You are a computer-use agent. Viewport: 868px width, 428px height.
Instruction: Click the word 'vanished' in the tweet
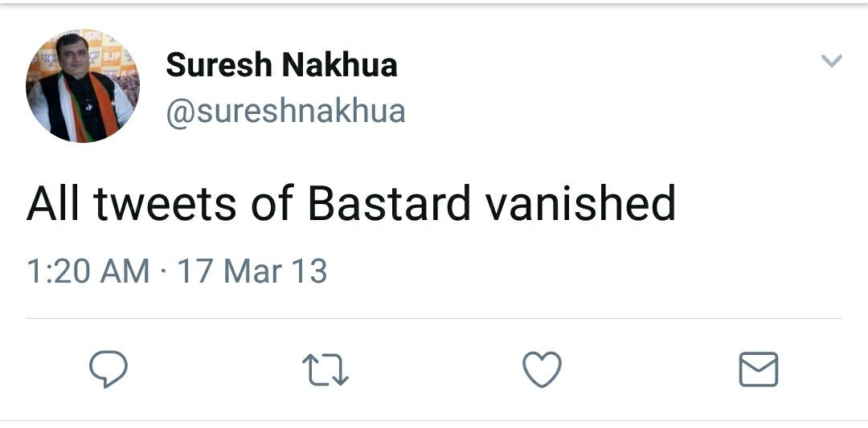click(x=580, y=204)
